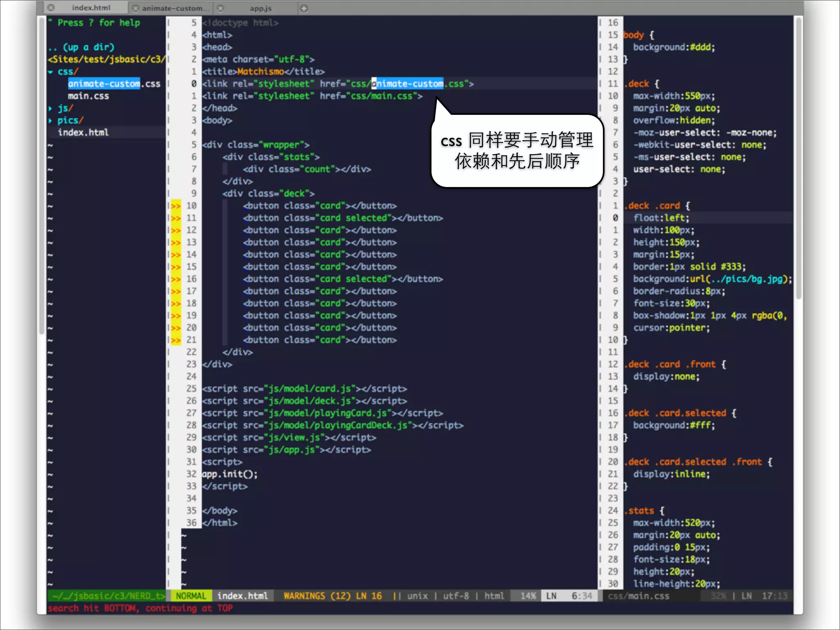Screen dimensions: 840x630
Task: Open main.css in the file tree
Action: click(88, 96)
